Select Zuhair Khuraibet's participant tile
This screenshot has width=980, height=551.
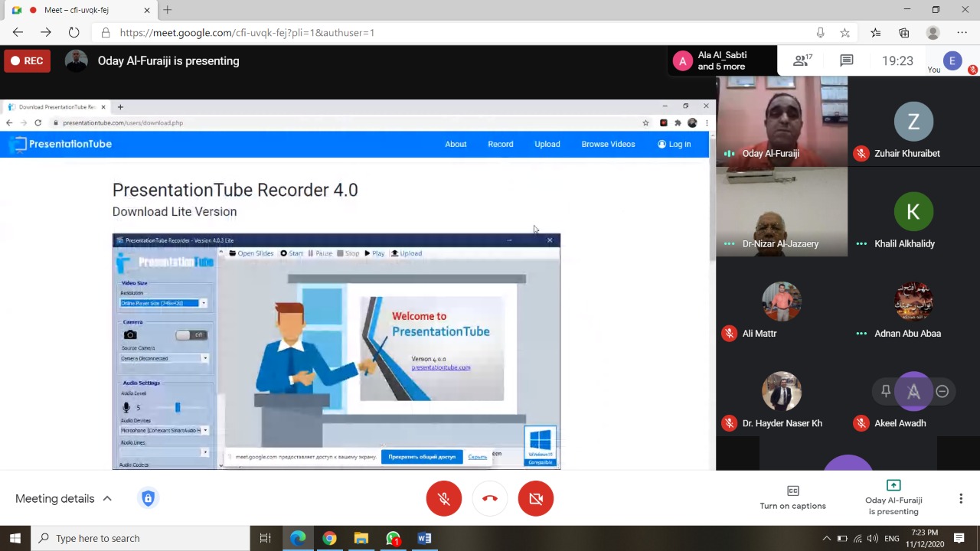tap(913, 121)
